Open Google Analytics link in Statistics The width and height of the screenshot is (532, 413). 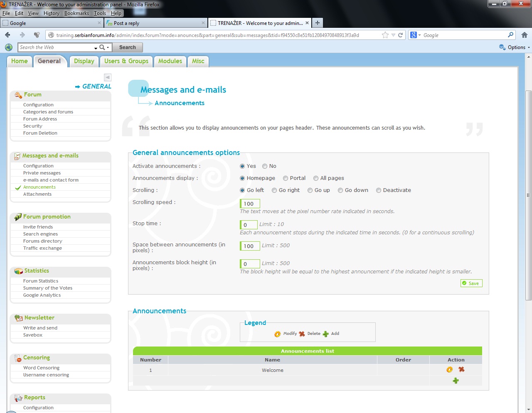42,295
